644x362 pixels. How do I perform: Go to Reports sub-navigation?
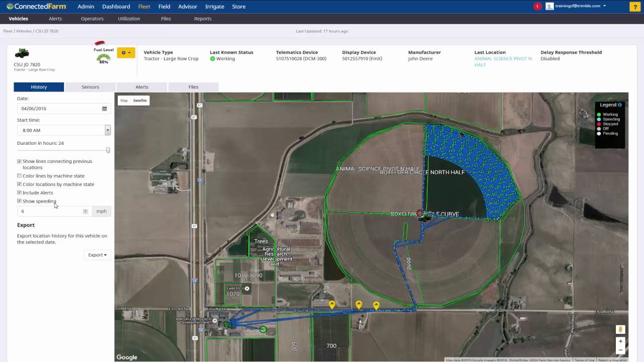(x=203, y=19)
